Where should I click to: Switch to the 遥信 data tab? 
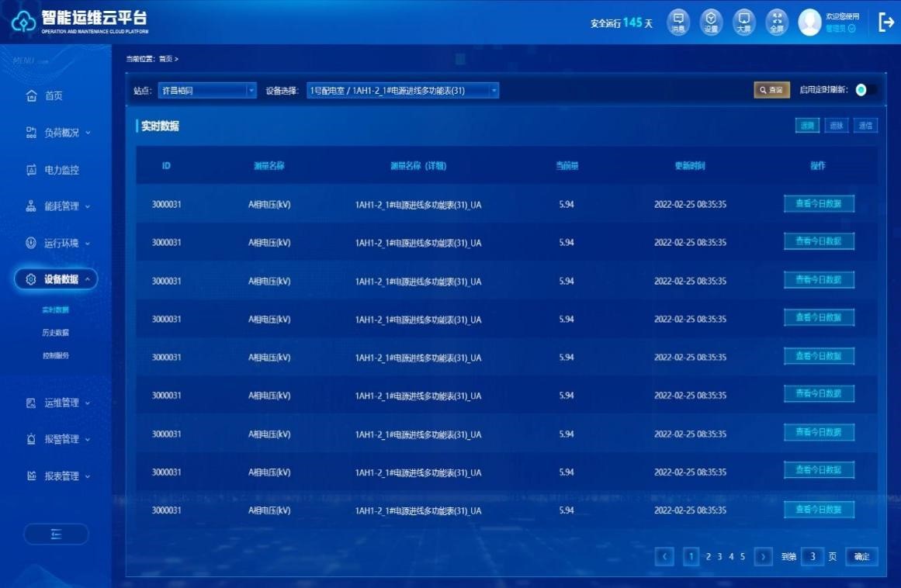(x=865, y=126)
